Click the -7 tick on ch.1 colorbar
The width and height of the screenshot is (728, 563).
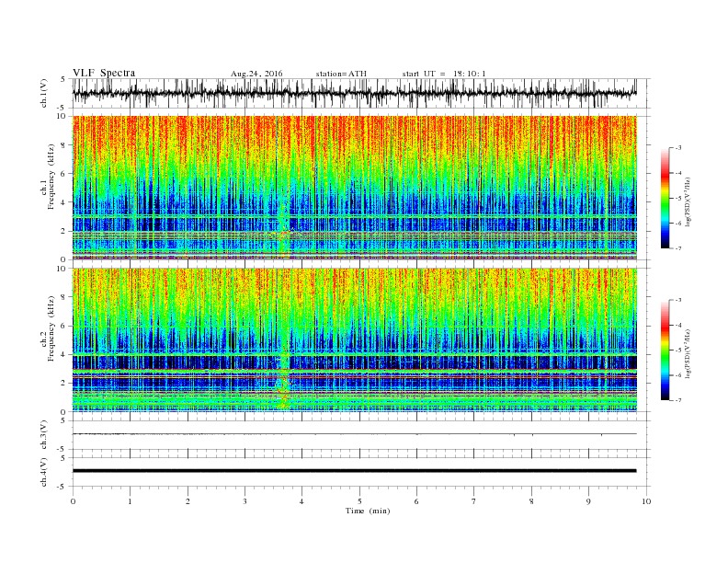678,248
